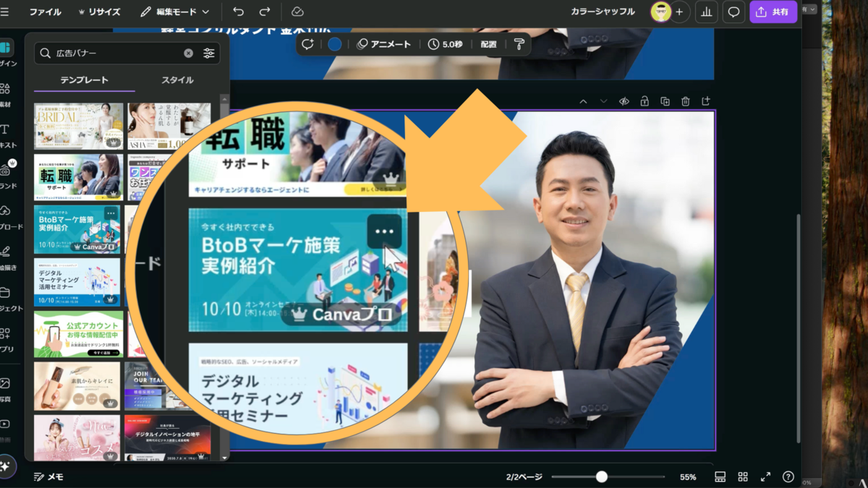Move page up with the chevron-up icon
This screenshot has height=488, width=868.
[584, 102]
